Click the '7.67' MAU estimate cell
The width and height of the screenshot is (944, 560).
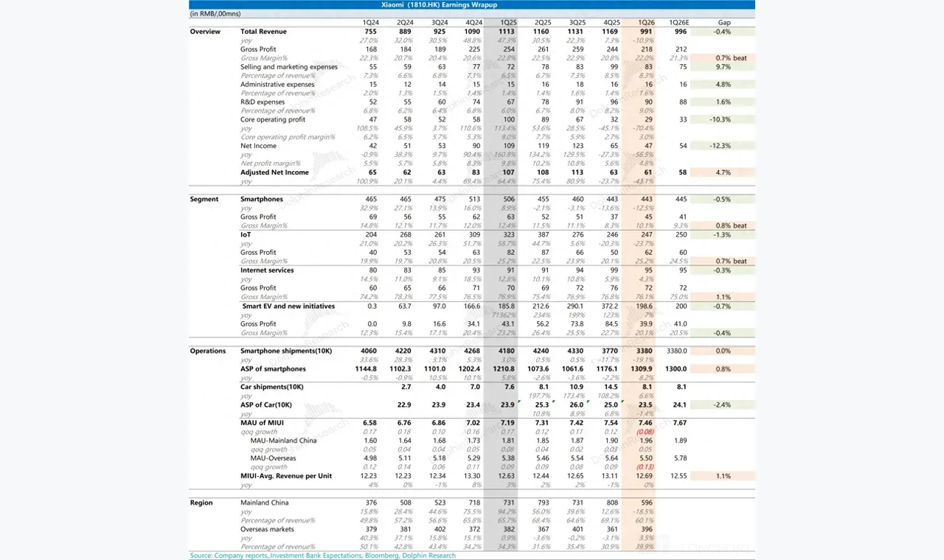tap(680, 422)
